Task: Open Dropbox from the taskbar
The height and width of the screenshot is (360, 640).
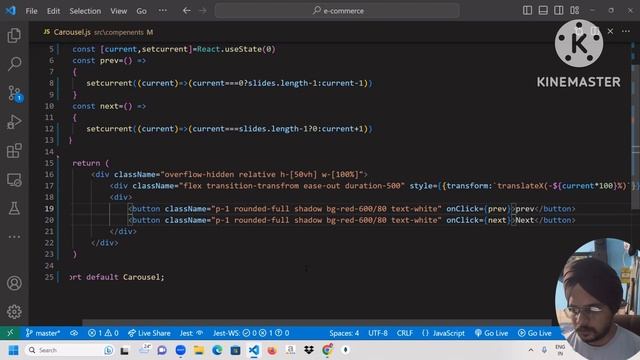Action: click(x=309, y=350)
